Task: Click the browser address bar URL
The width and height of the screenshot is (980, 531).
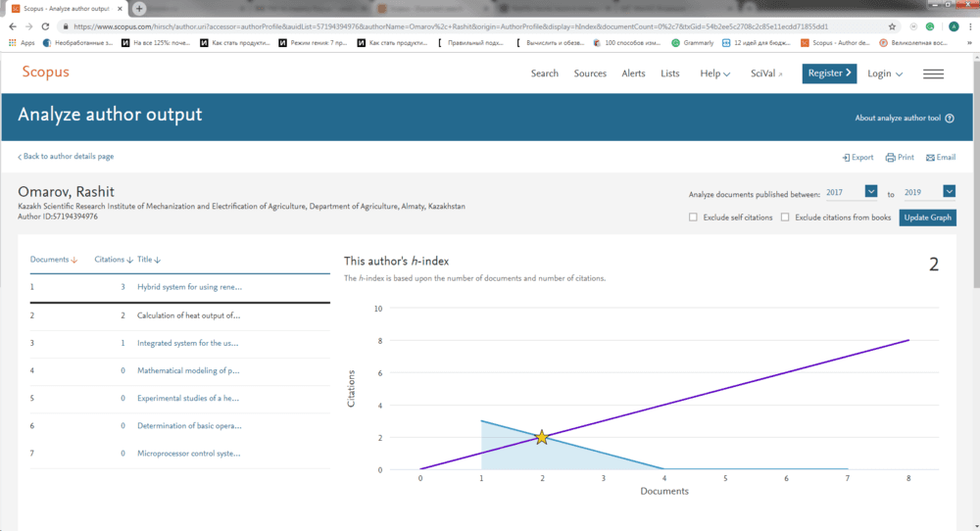Action: 450,26
